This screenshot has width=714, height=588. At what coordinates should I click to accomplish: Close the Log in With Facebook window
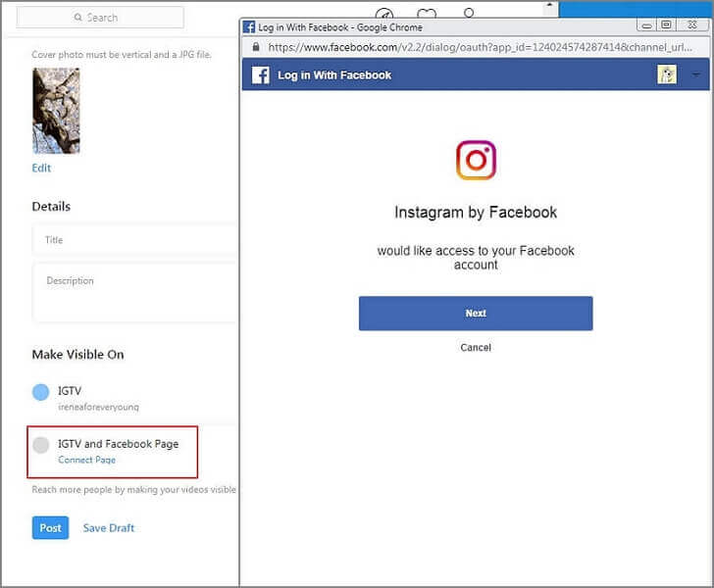[x=692, y=25]
